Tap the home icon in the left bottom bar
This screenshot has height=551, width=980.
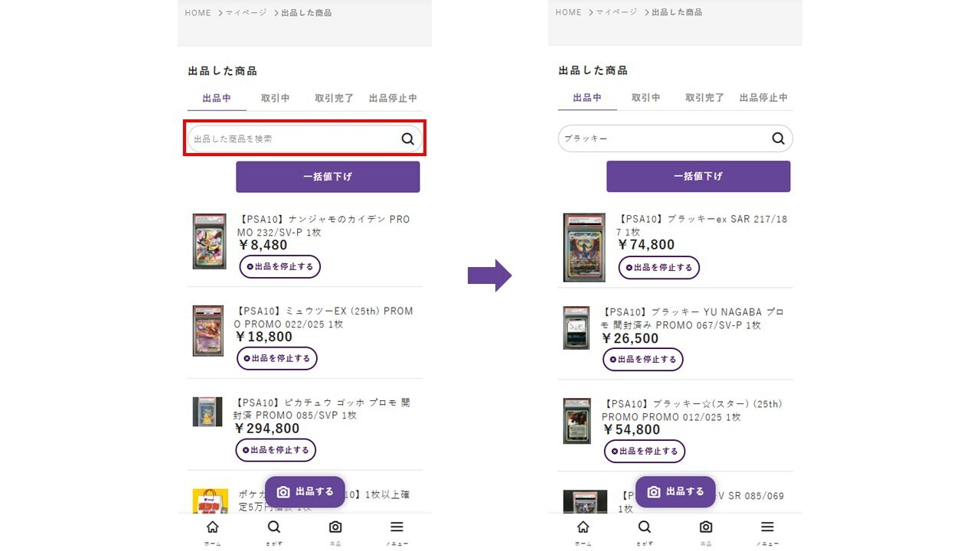pos(213,527)
